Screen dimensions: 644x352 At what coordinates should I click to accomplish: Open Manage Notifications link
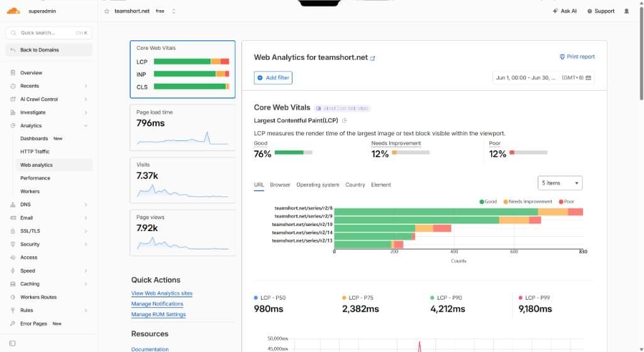pyautogui.click(x=157, y=304)
